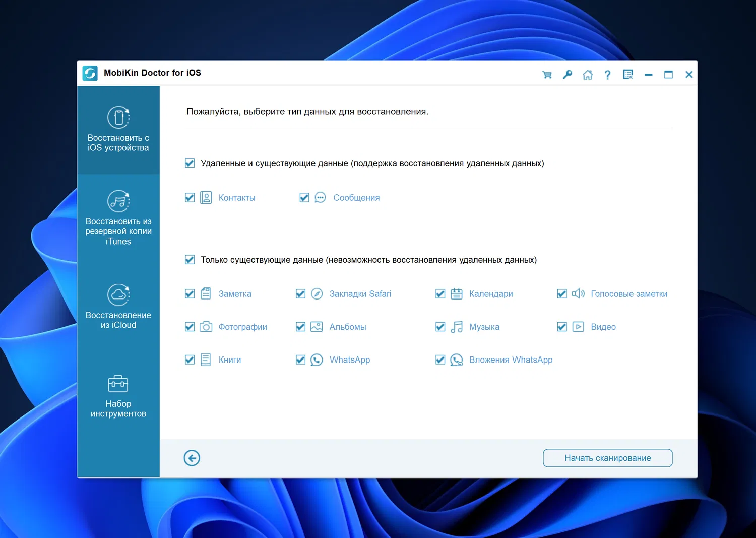This screenshot has width=756, height=538.
Task: Disable the WhatsApp checkbox
Action: [x=300, y=360]
